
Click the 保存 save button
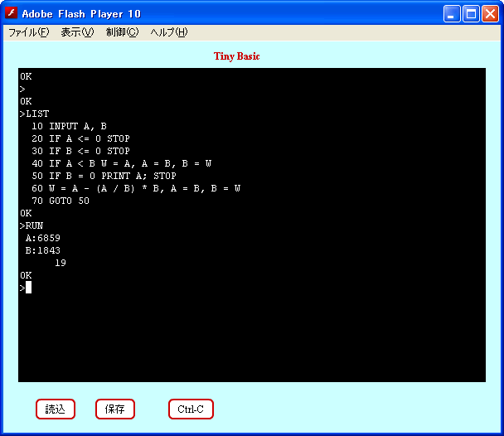(115, 409)
